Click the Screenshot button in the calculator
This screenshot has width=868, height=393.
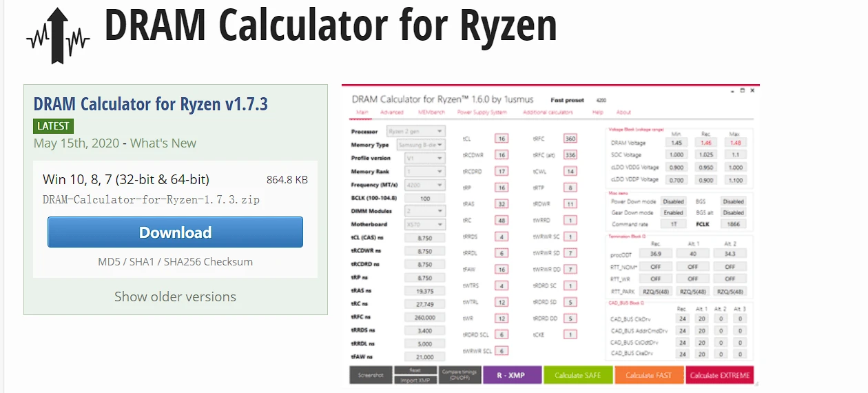point(371,374)
